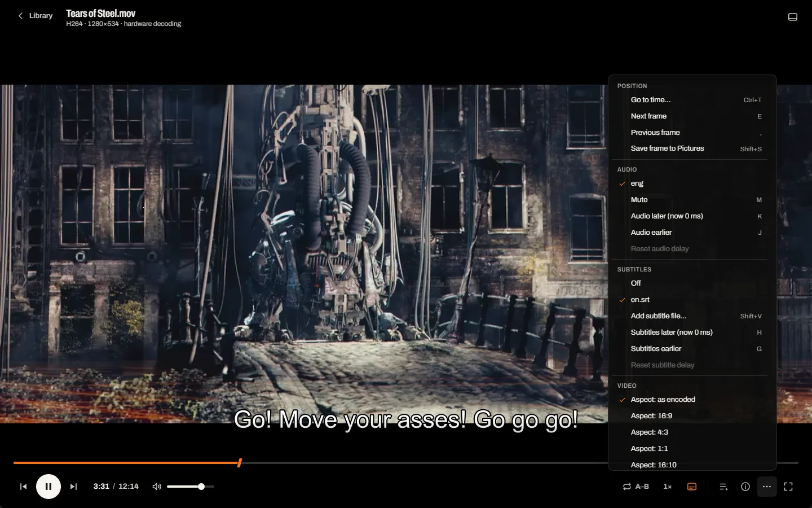Image resolution: width=812 pixels, height=508 pixels.
Task: Open the playlist queue icon
Action: click(723, 487)
